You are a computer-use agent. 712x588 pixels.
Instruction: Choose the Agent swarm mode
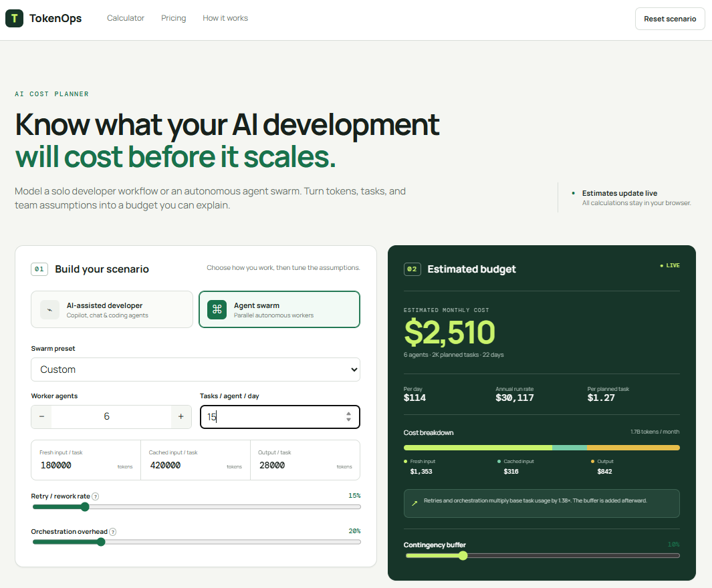coord(279,309)
